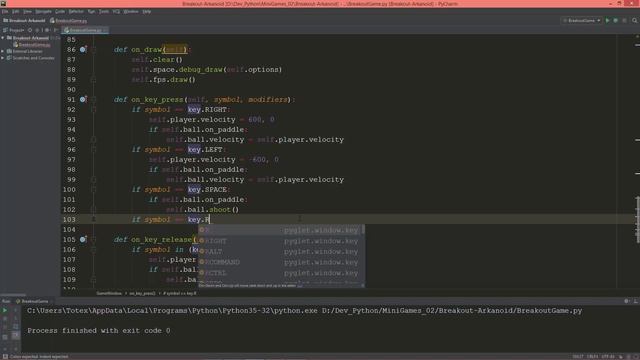Choose RALT from autocomplete popup
Viewport: 640px width, 360px height.
(281, 251)
